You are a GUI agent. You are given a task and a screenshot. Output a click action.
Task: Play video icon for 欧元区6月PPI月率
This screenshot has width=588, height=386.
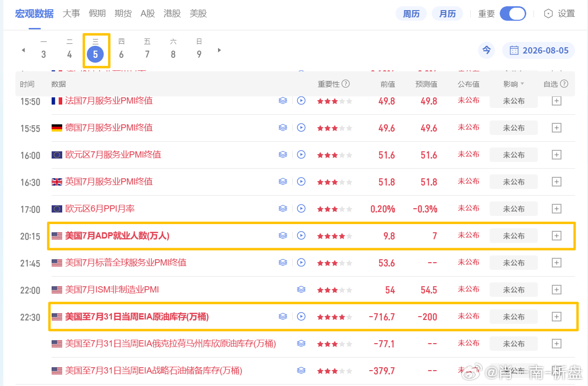pyautogui.click(x=301, y=209)
